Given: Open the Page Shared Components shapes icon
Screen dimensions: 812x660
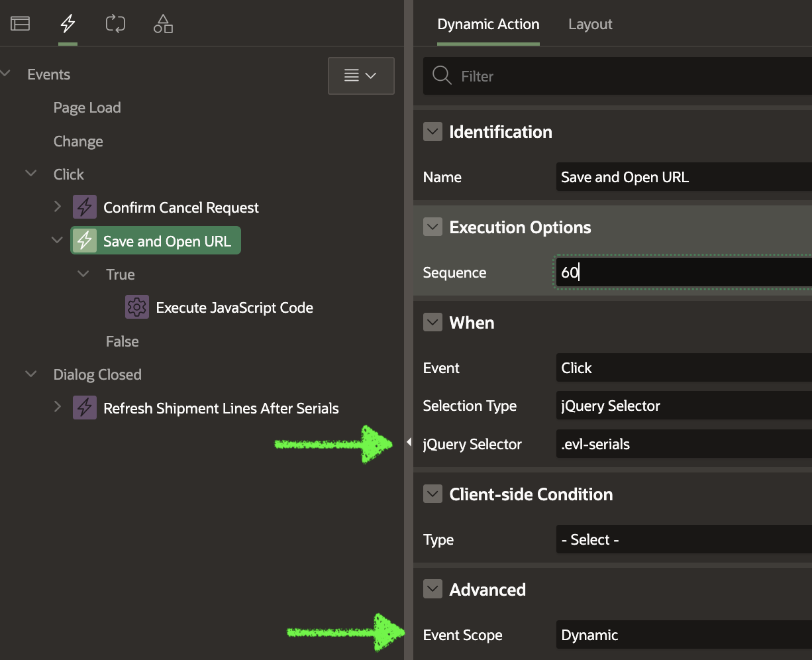Looking at the screenshot, I should coord(163,24).
